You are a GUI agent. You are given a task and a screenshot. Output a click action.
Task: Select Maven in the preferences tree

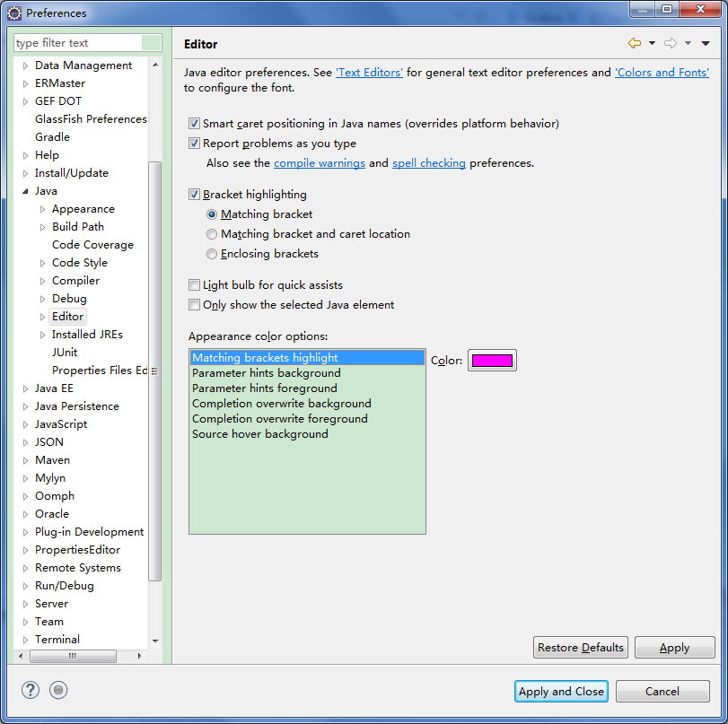pyautogui.click(x=52, y=460)
